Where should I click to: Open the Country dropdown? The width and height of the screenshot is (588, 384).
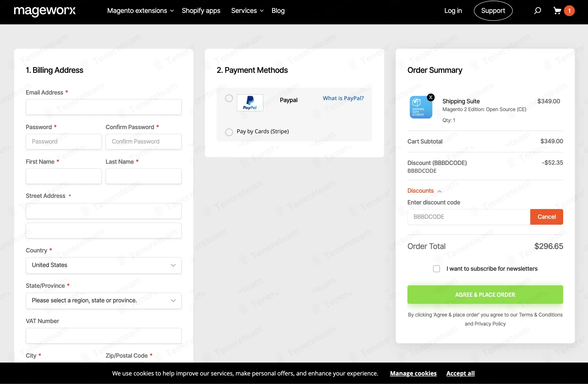103,265
